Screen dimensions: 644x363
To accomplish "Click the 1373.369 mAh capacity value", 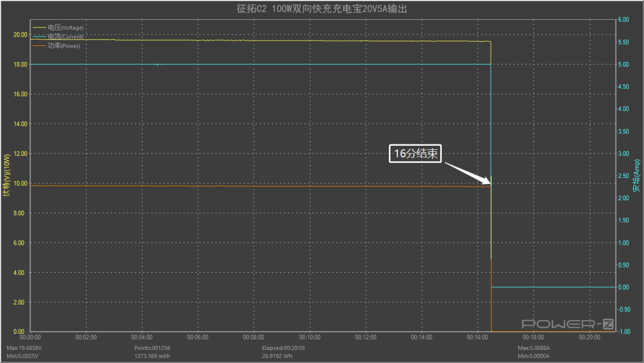I will click(x=152, y=356).
